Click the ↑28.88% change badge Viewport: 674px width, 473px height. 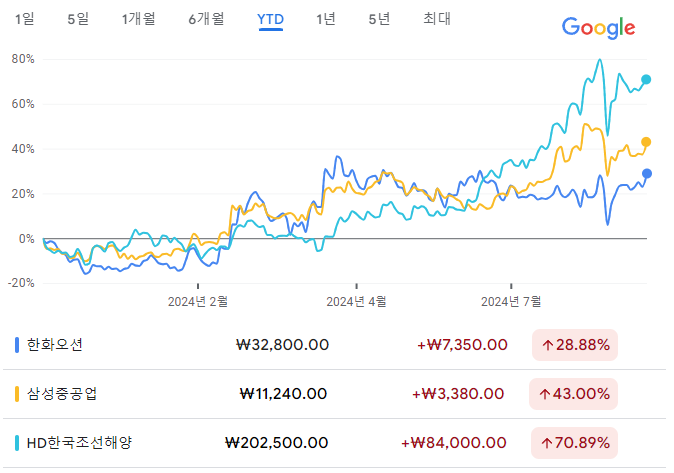click(x=575, y=345)
